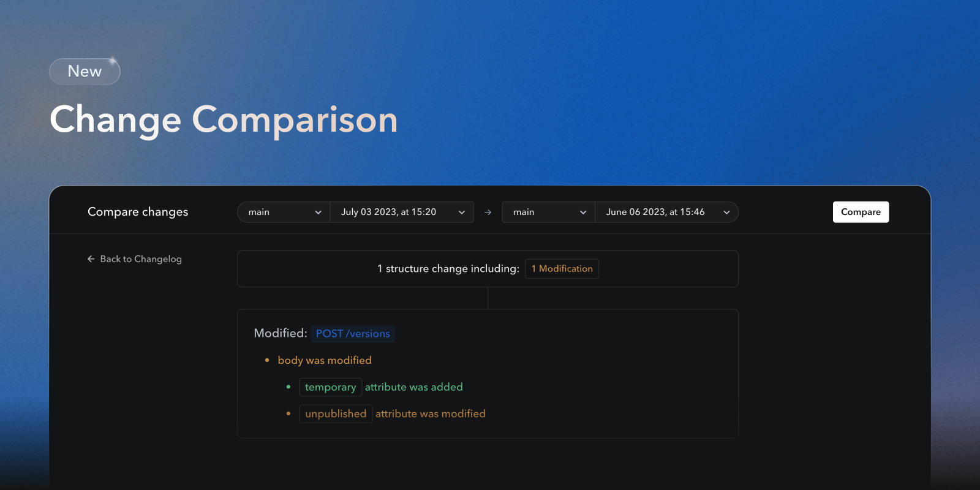Click the New badge above the heading

coord(85,72)
